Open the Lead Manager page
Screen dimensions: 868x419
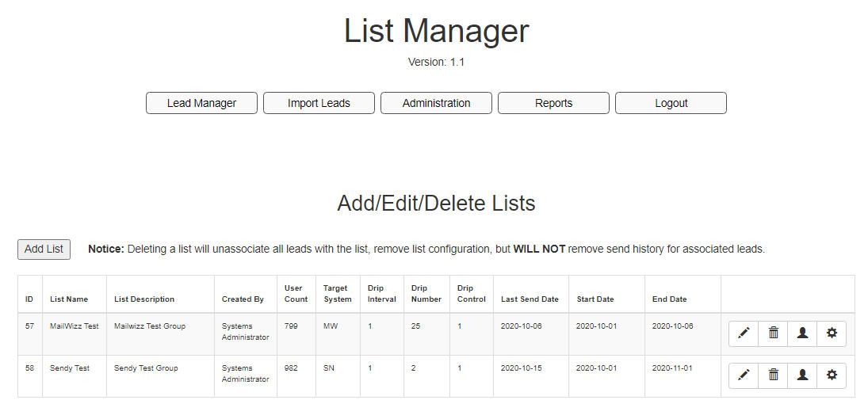pos(201,103)
